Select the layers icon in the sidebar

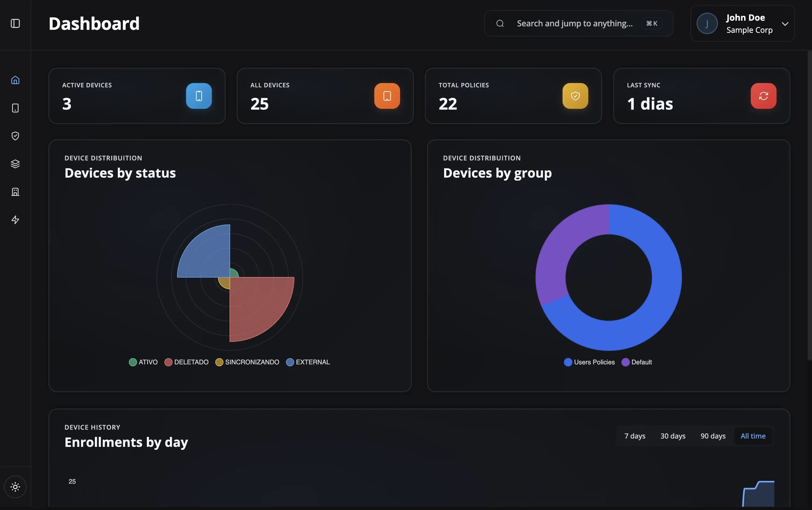click(x=16, y=164)
